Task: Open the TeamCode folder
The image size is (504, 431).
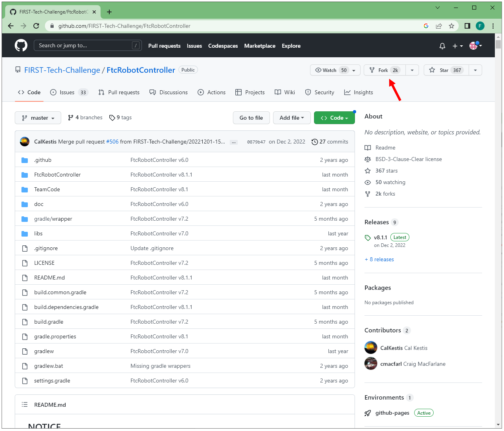Action: pos(47,189)
